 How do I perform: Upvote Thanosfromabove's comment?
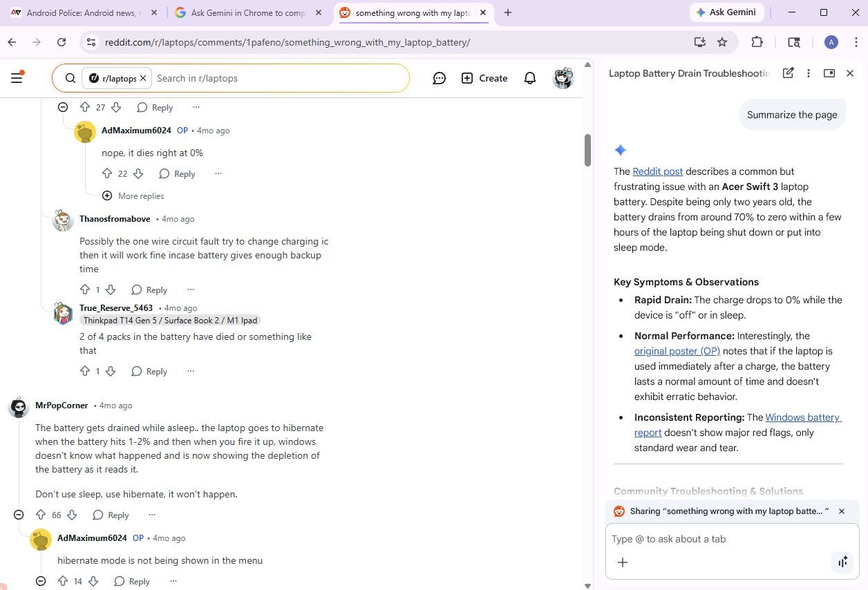[85, 289]
